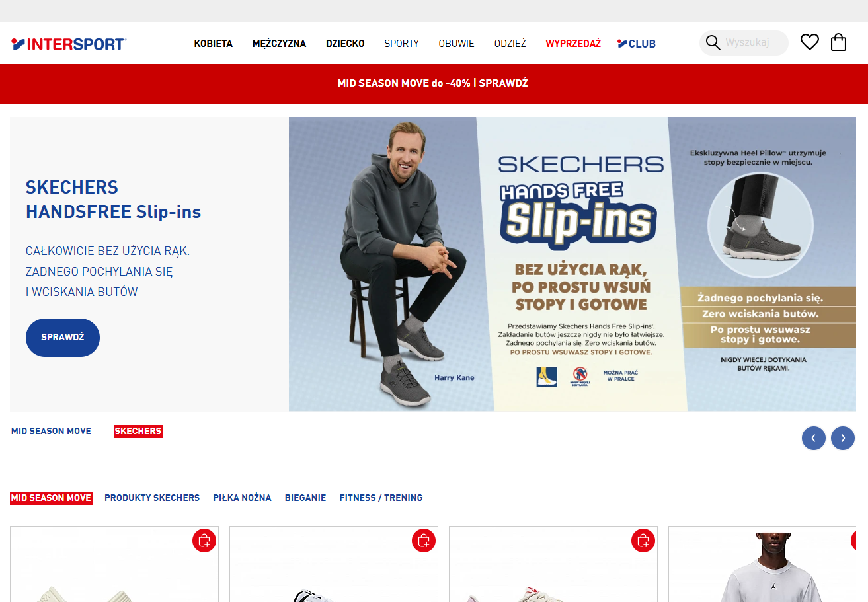Open the OBUWIE category menu
The width and height of the screenshot is (868, 602).
pyautogui.click(x=457, y=44)
